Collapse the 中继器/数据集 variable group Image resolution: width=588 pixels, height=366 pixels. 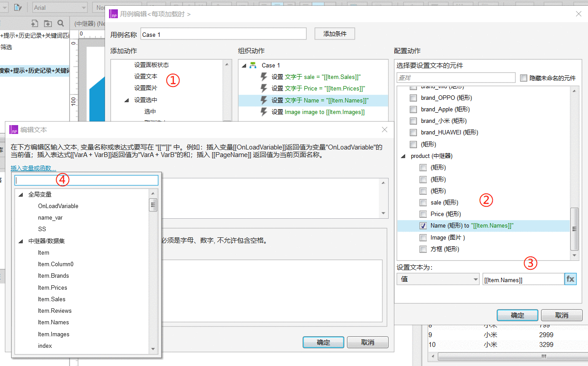point(21,241)
